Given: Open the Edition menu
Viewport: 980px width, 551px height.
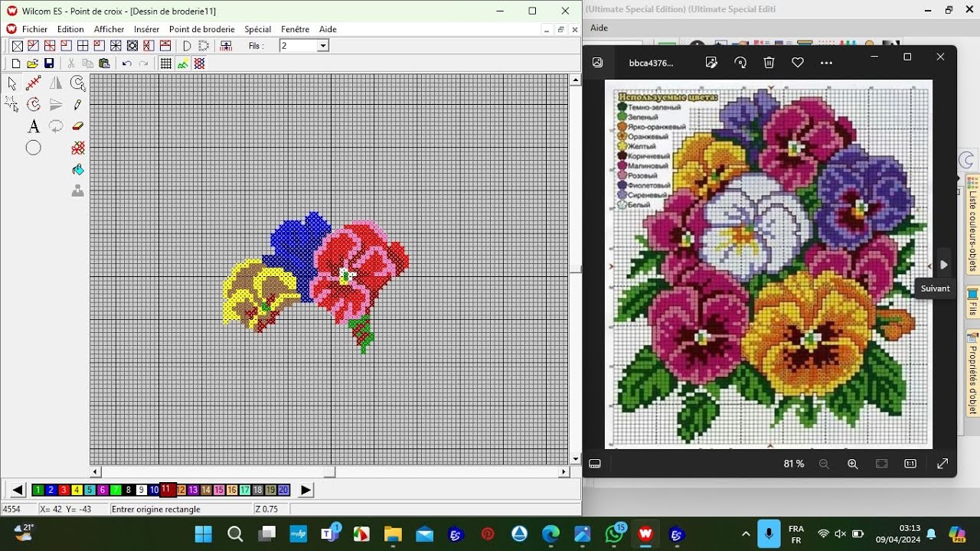Looking at the screenshot, I should (70, 29).
